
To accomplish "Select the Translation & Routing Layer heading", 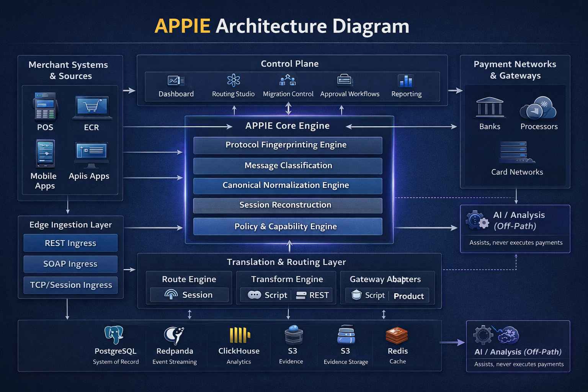I will pos(286,262).
